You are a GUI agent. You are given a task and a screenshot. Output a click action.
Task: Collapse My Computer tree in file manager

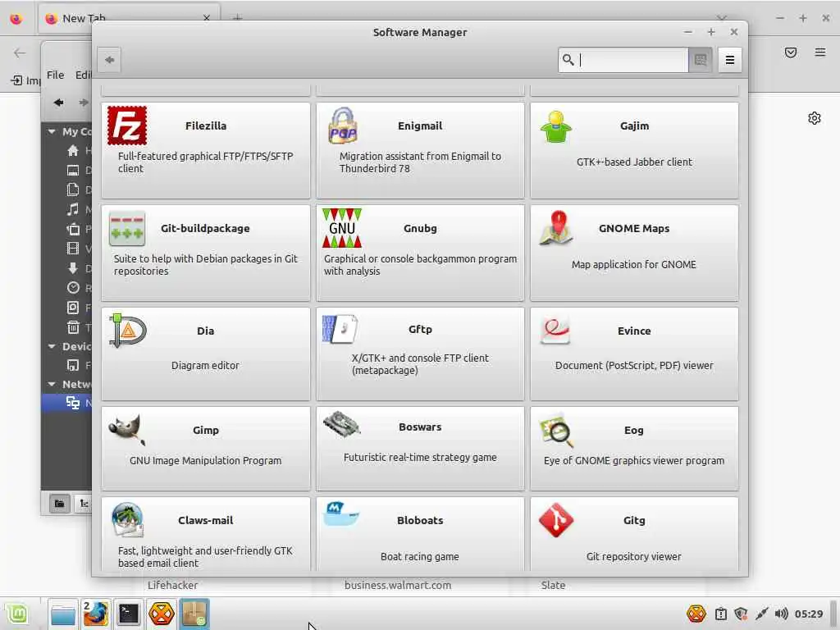[x=52, y=131]
